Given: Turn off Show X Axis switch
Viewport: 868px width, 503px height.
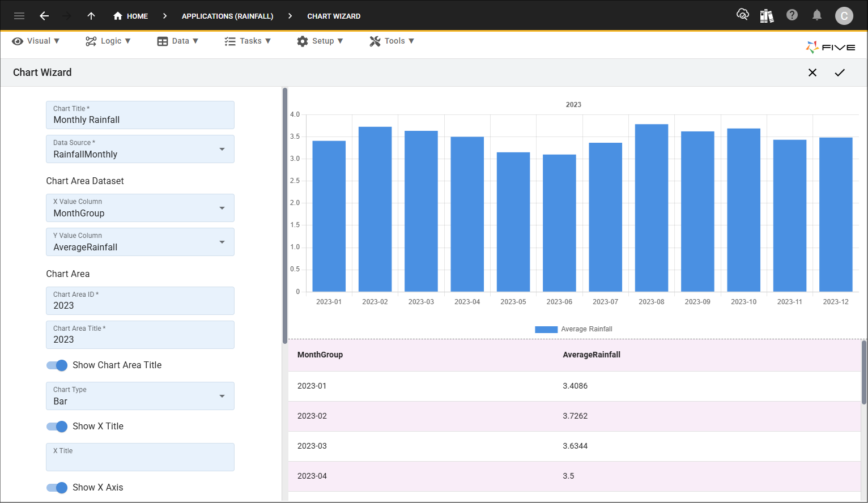Looking at the screenshot, I should point(57,488).
